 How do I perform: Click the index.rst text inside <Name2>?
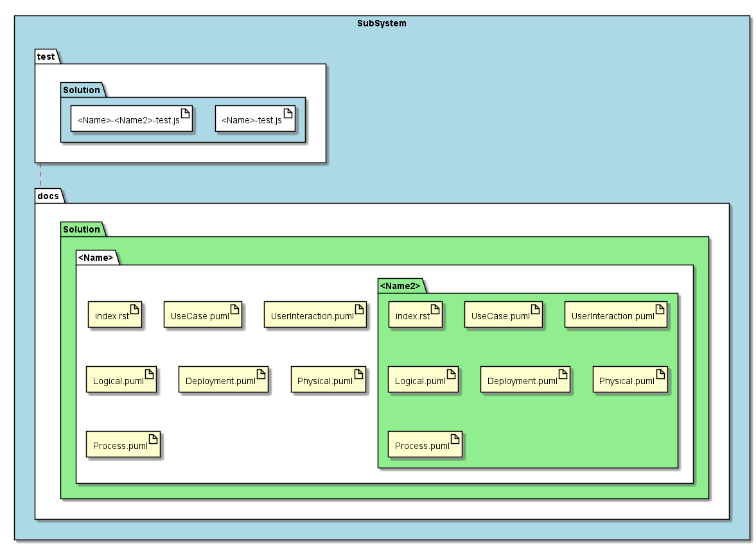tap(412, 317)
